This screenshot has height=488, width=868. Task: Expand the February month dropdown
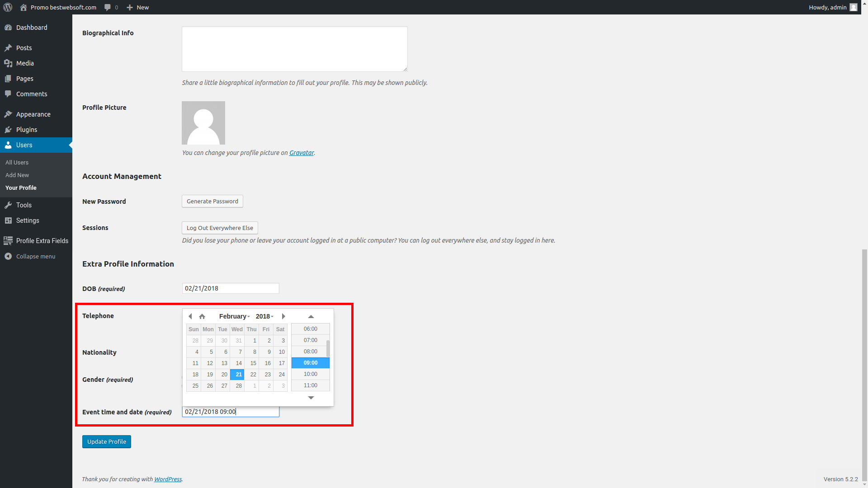(x=234, y=316)
